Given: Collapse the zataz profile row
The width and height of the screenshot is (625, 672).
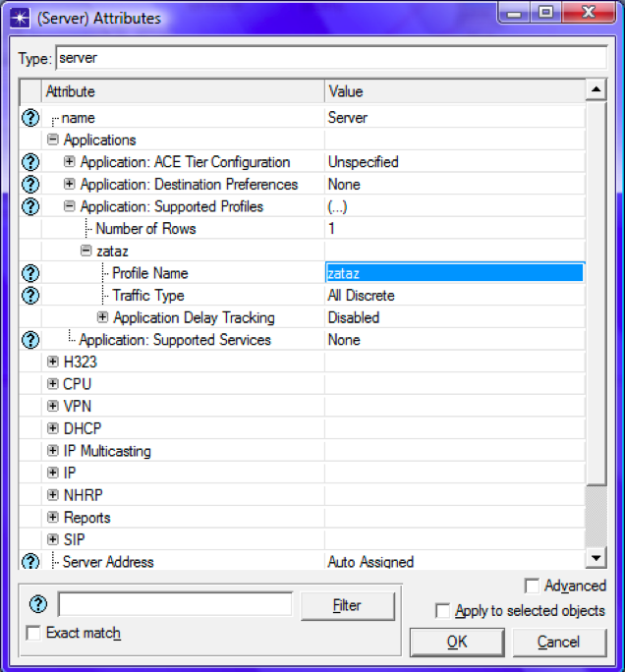Looking at the screenshot, I should [86, 251].
